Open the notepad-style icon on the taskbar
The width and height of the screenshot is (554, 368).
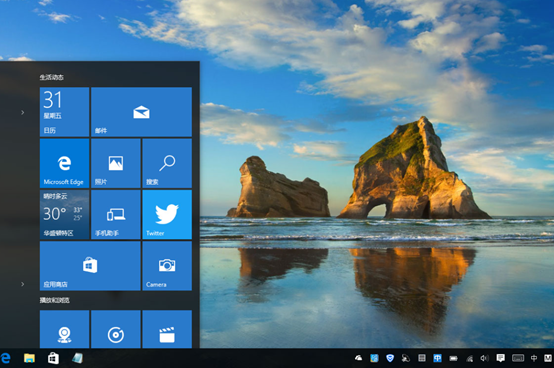[x=77, y=358]
